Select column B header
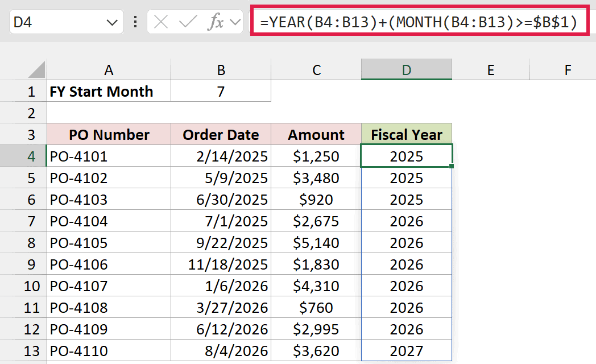The width and height of the screenshot is (596, 364). [221, 69]
